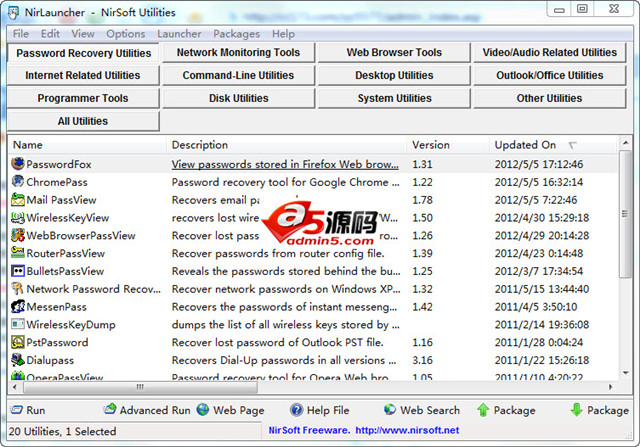Open the nirsoft.net website link
Screen dimensions: 640x447
tap(407, 430)
